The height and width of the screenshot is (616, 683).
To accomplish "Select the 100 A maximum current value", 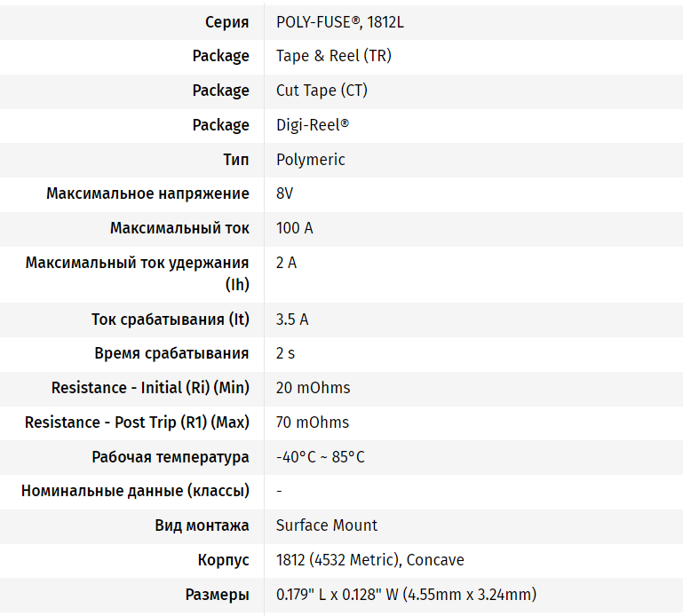I will (x=295, y=228).
